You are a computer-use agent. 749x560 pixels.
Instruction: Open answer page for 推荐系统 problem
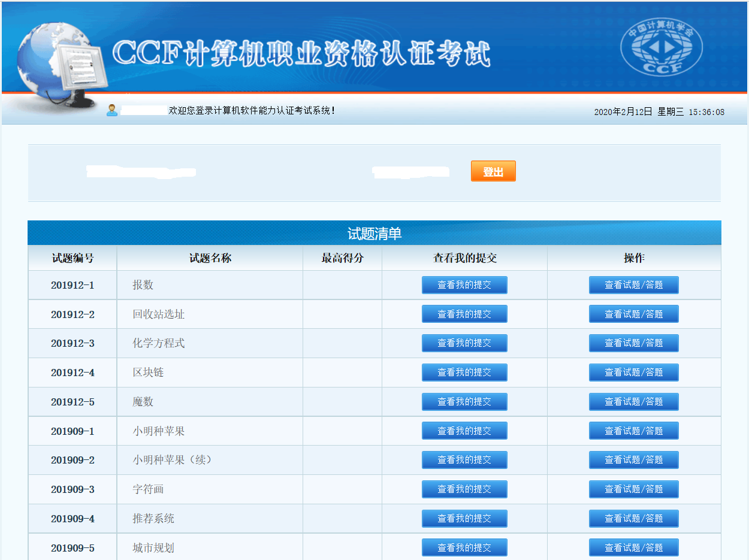pos(633,518)
